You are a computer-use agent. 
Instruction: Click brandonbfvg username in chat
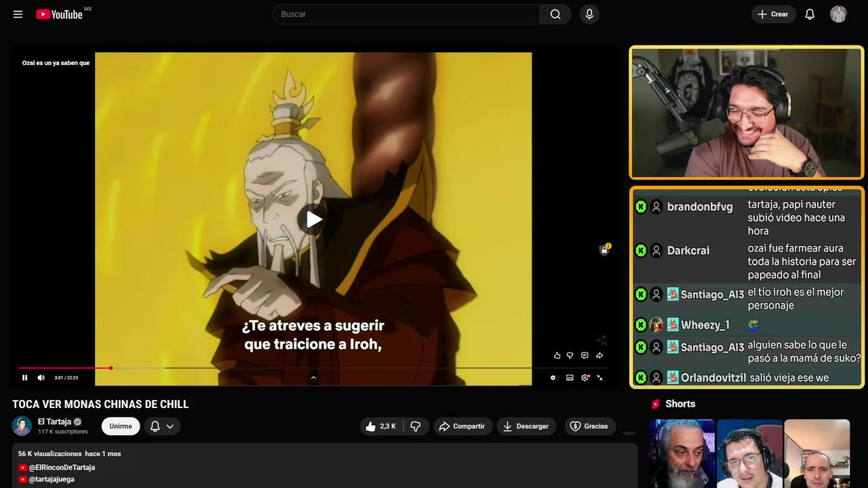(700, 207)
